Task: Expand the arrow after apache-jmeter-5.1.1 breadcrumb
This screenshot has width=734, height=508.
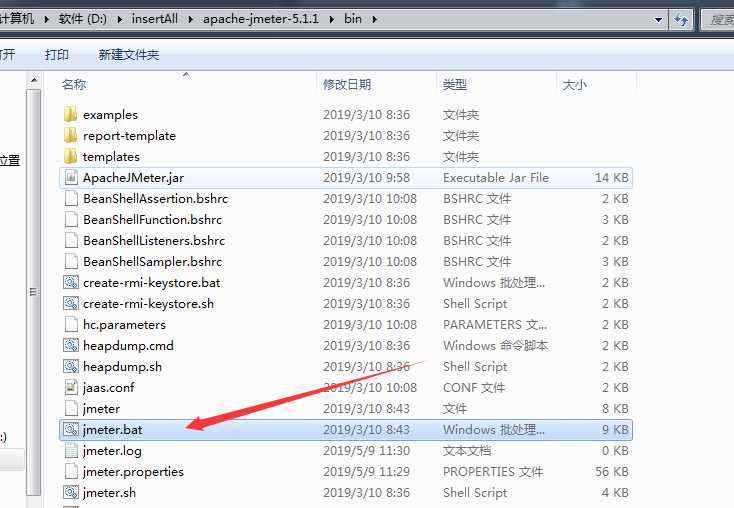Action: point(332,20)
